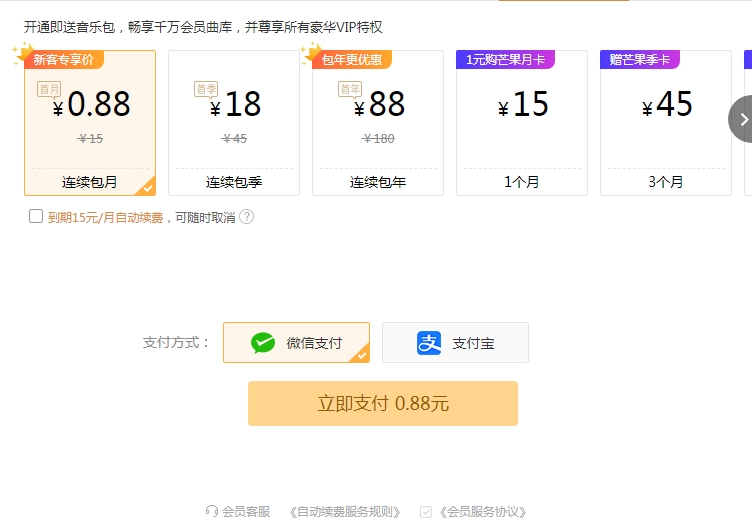Screen dimensions: 752x521
Task: Click the 支付方式 label
Action: coord(176,343)
